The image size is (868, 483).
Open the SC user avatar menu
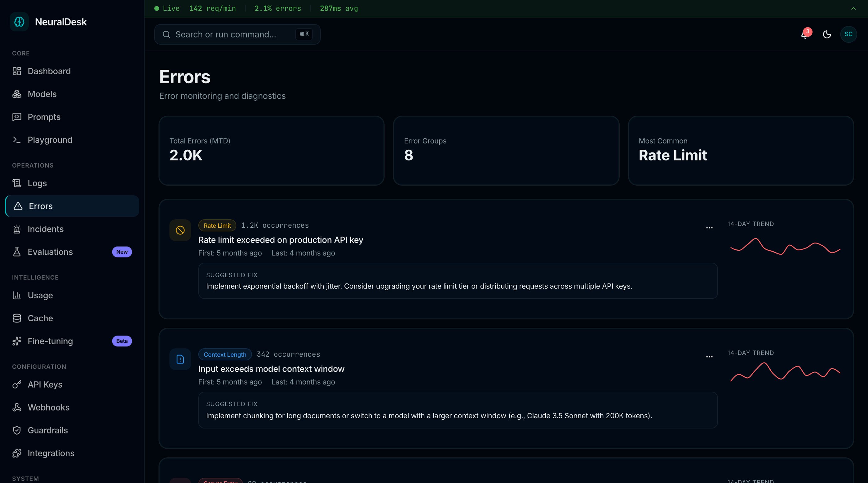(x=848, y=34)
